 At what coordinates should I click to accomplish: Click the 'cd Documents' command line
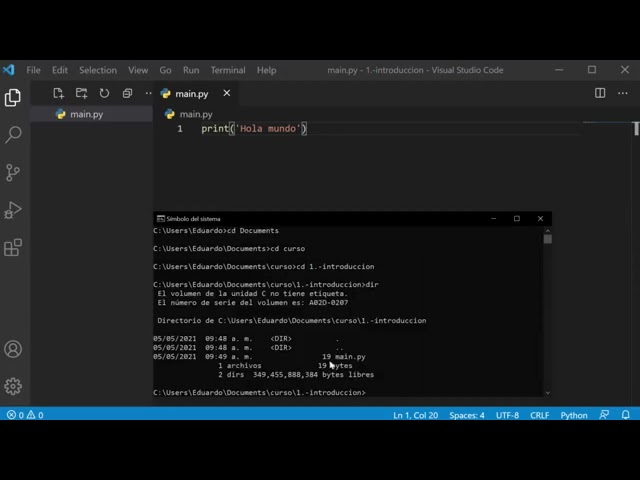(216, 231)
